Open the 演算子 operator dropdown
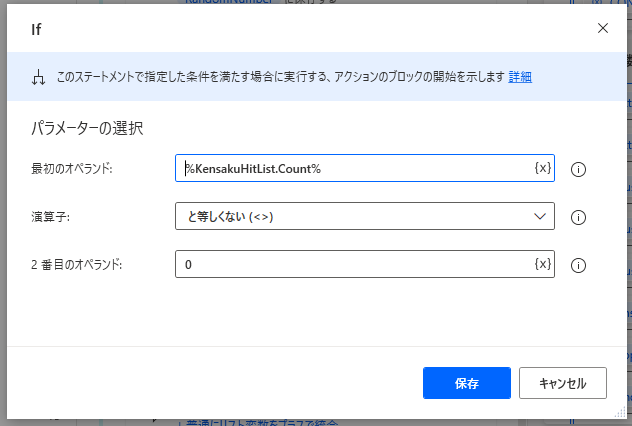The width and height of the screenshot is (632, 426). [364, 216]
